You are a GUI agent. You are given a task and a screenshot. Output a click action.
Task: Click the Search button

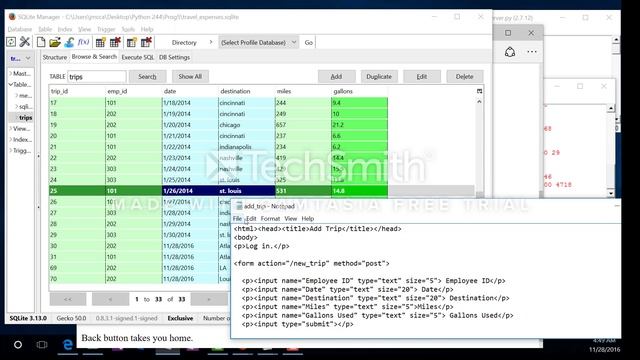147,76
